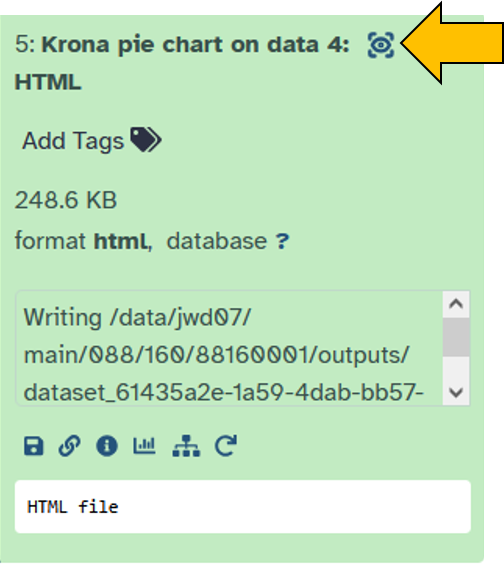Click the tags icon next to Add Tags
The width and height of the screenshot is (504, 570).
146,140
